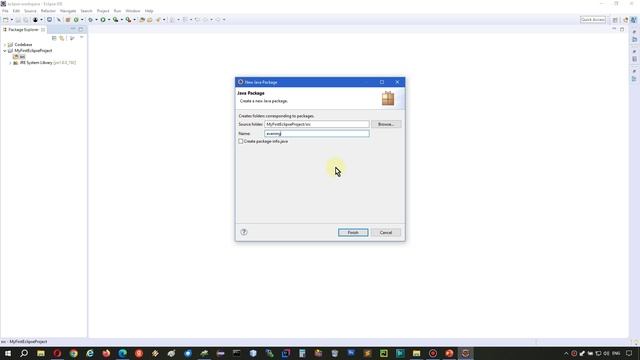Open the Edit menu

pyautogui.click(x=16, y=11)
